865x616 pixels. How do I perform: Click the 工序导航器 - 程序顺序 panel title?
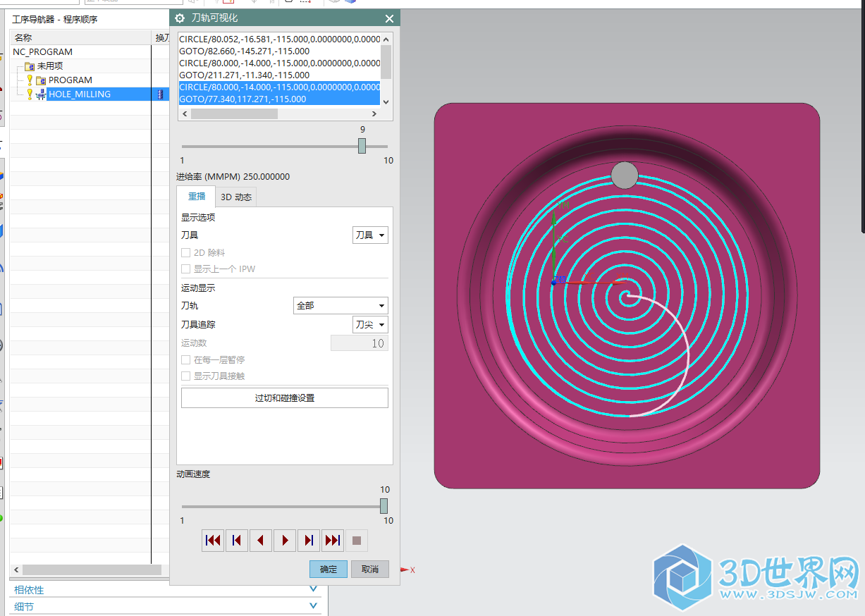click(55, 19)
